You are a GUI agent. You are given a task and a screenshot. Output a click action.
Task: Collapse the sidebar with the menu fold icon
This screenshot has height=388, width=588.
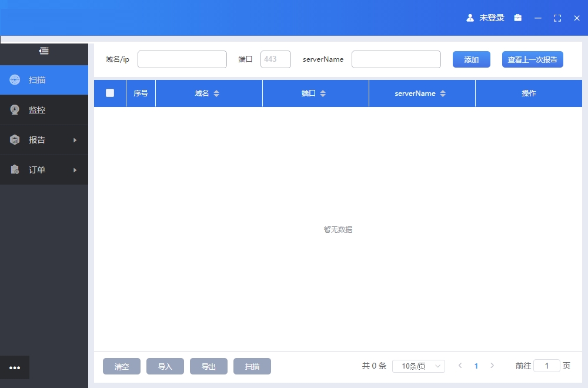(x=44, y=51)
